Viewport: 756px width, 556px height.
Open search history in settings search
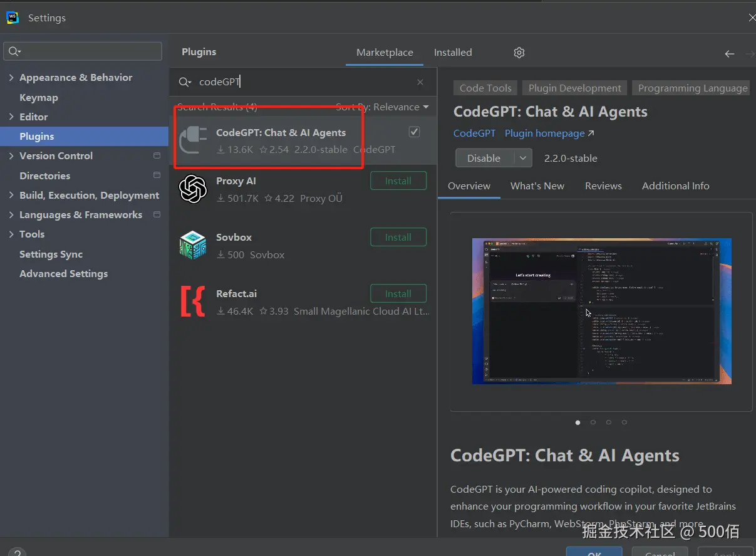(x=15, y=51)
